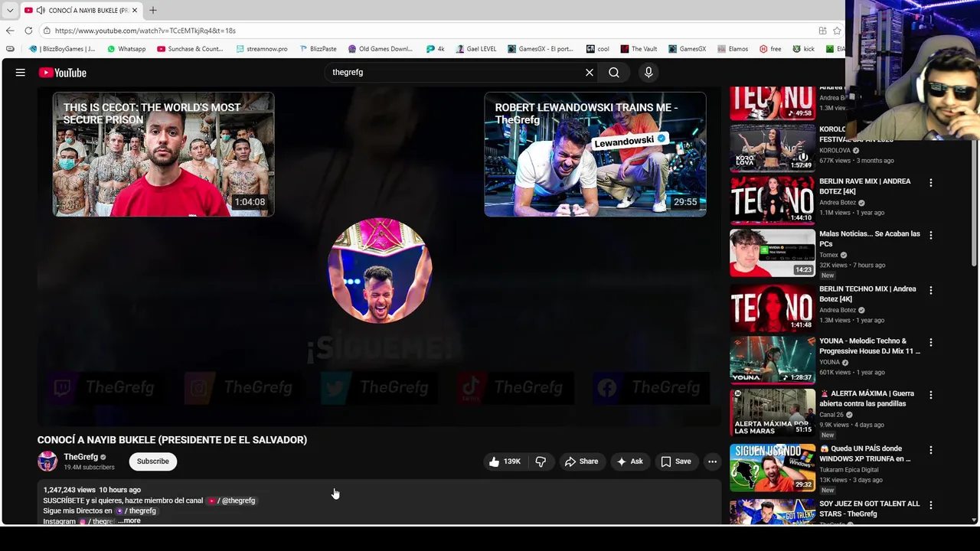Like the video with thumbs up

[505, 461]
